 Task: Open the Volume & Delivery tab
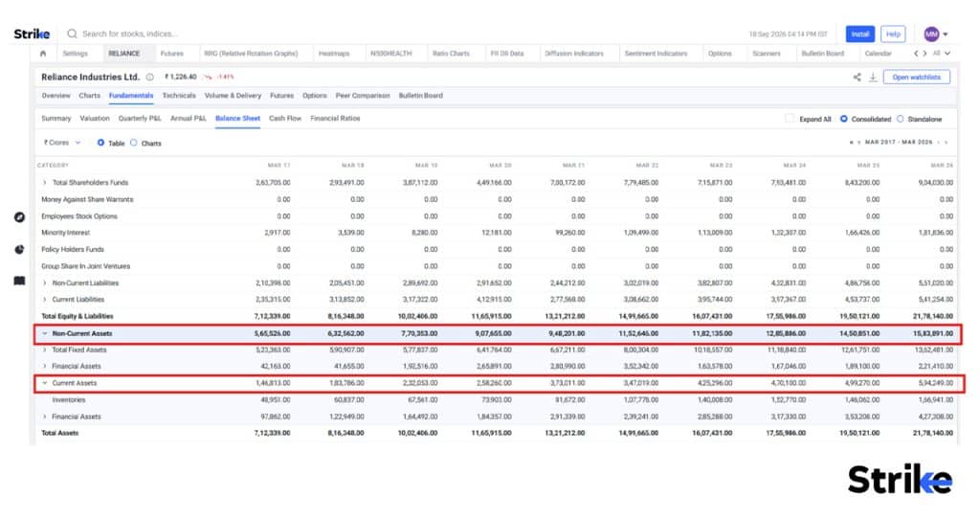[x=234, y=96]
